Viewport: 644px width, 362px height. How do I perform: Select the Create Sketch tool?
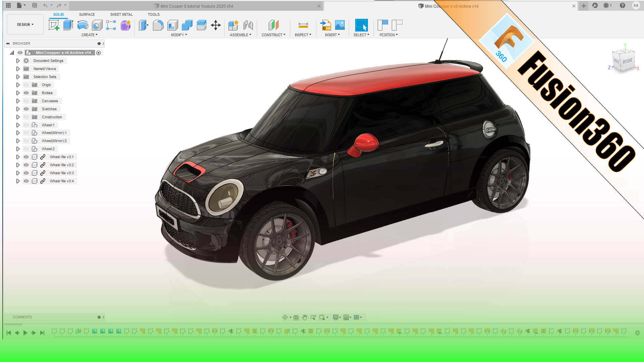click(54, 25)
